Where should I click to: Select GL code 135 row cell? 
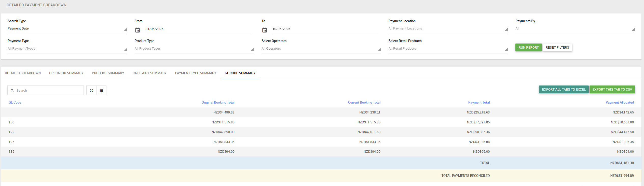pyautogui.click(x=11, y=152)
